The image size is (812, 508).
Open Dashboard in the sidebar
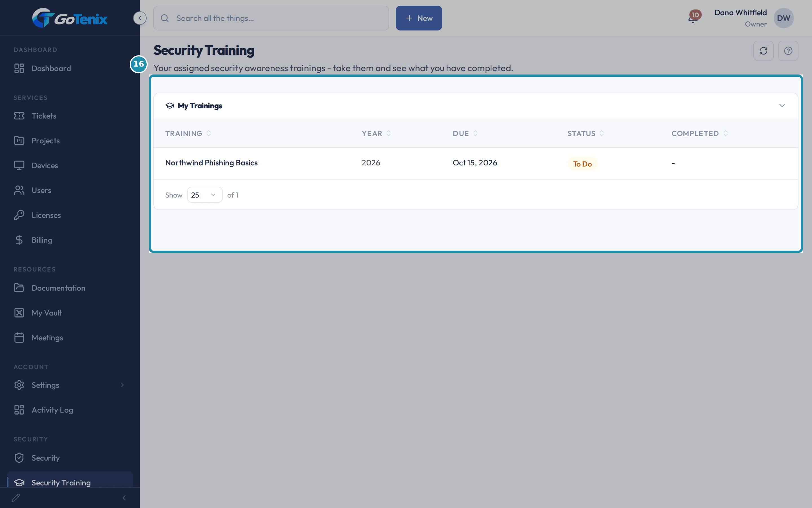(x=70, y=69)
